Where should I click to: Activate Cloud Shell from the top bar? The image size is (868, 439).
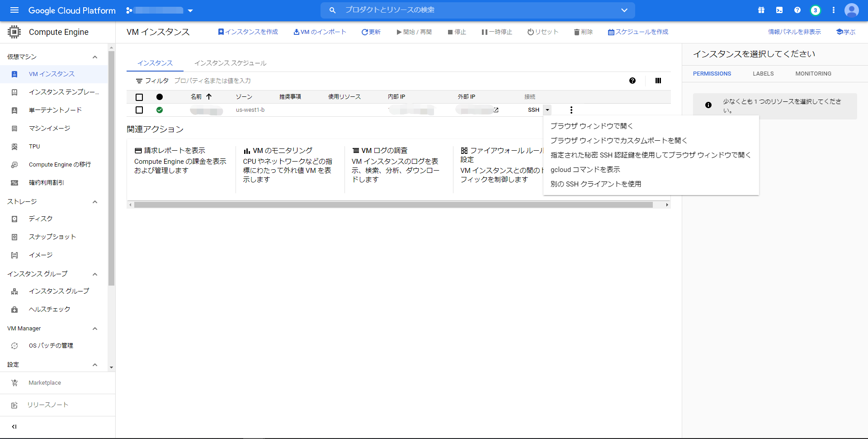(x=779, y=10)
